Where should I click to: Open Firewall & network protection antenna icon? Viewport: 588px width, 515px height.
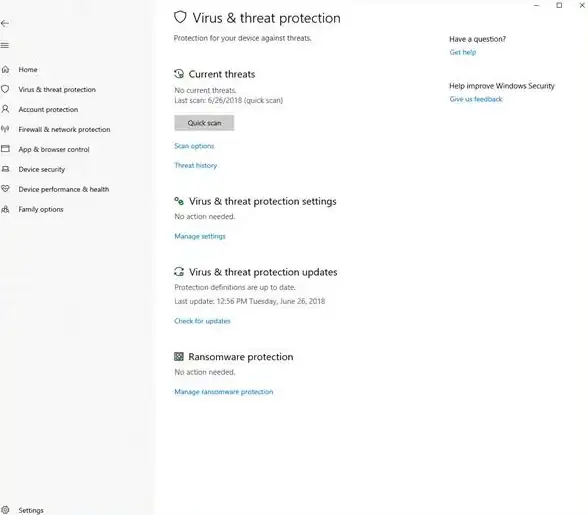click(x=5, y=129)
